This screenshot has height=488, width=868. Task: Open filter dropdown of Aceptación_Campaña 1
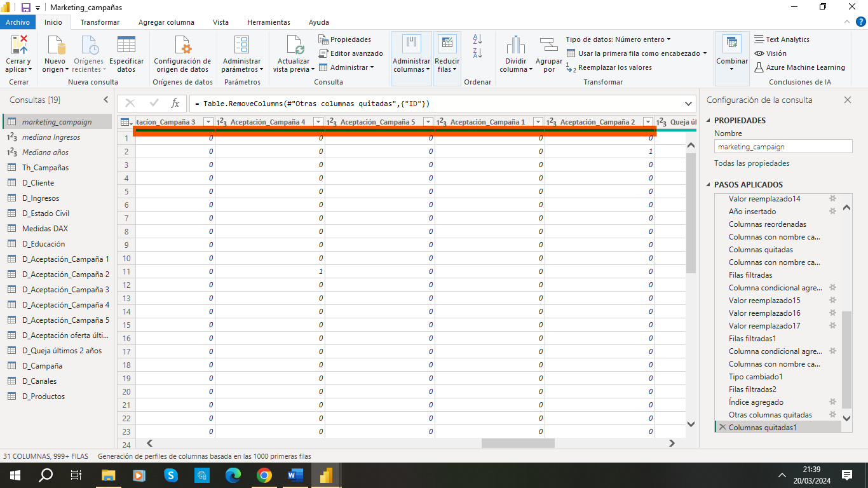[538, 122]
